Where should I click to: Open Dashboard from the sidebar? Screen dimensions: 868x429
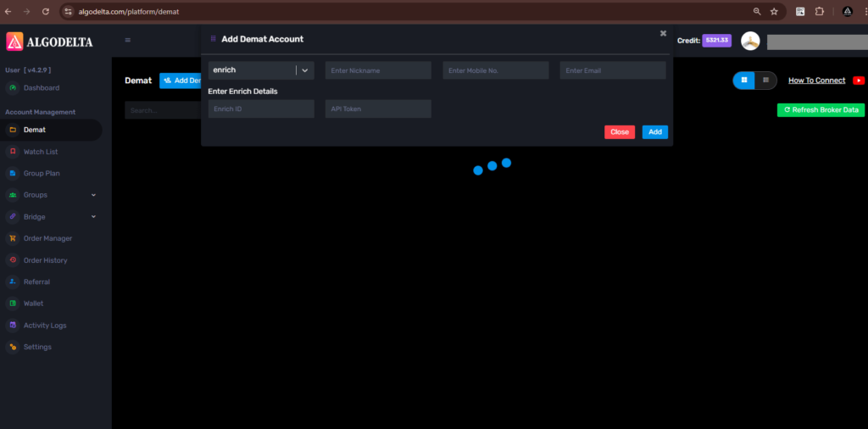tap(42, 88)
